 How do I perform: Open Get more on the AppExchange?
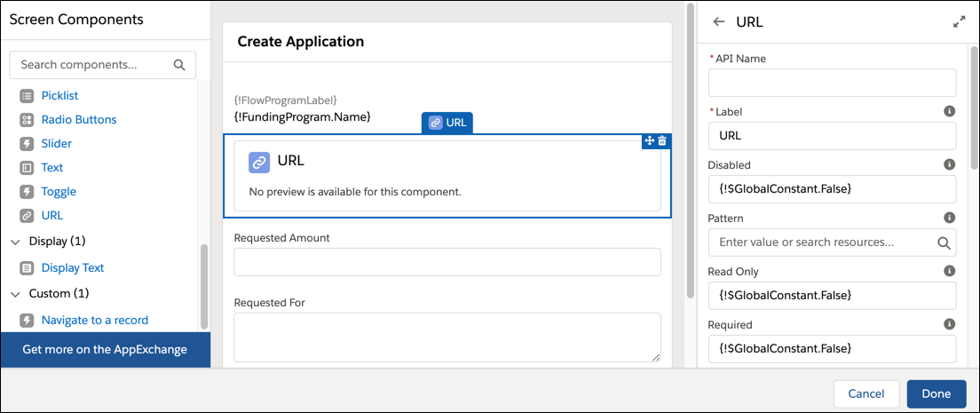(105, 349)
